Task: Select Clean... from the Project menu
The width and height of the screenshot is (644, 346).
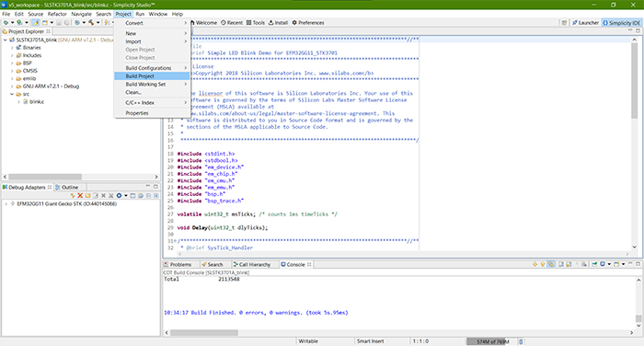Action: [x=152, y=92]
